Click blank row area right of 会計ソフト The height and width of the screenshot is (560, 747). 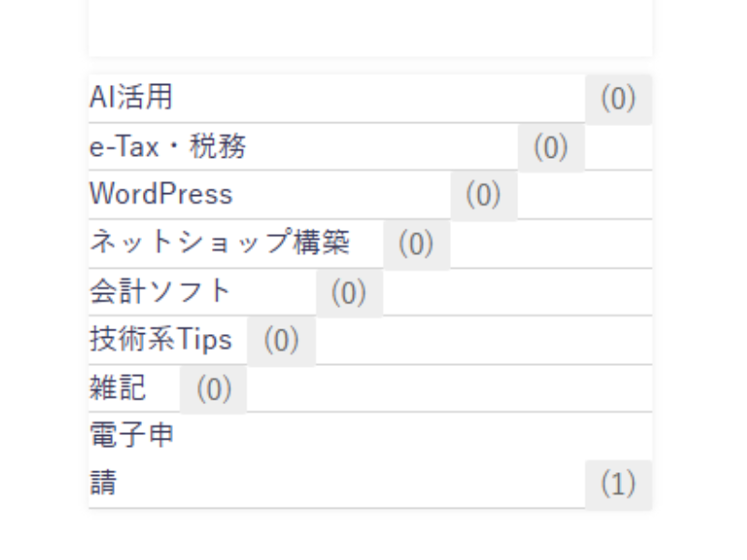tap(518, 293)
